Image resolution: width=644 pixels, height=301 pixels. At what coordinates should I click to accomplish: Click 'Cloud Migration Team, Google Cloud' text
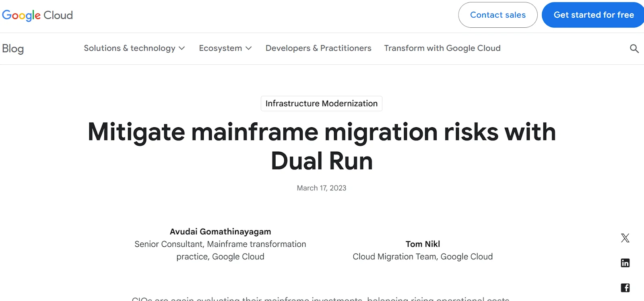point(423,257)
